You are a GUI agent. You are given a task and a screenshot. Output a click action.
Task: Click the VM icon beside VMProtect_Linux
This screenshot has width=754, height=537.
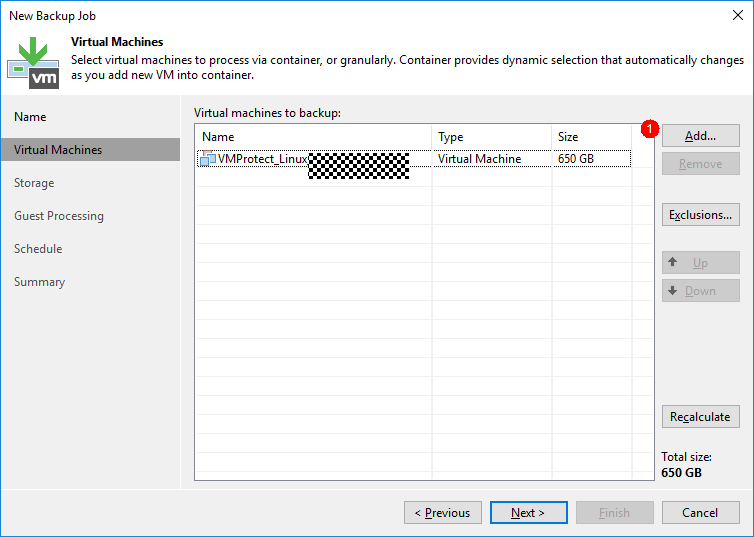[x=208, y=159]
